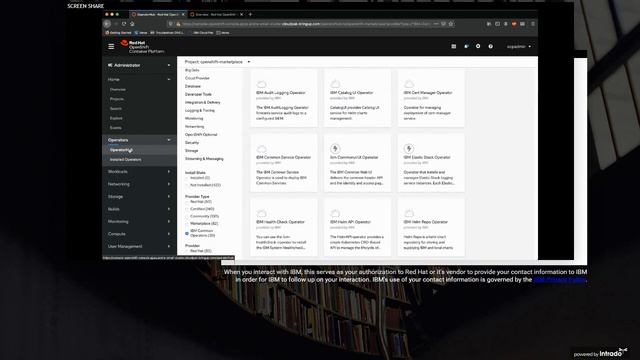This screenshot has height=360, width=640.
Task: Click the IBM Health Check Operator cloud icon
Action: (262, 213)
